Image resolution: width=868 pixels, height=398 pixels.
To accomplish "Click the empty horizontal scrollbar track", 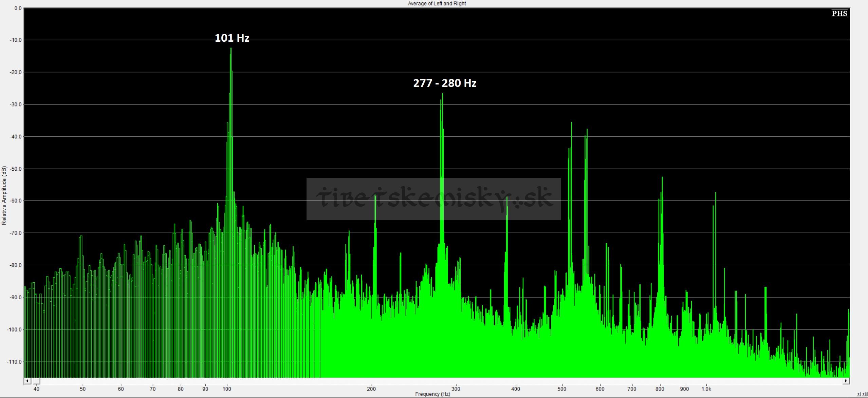I will point(441,381).
